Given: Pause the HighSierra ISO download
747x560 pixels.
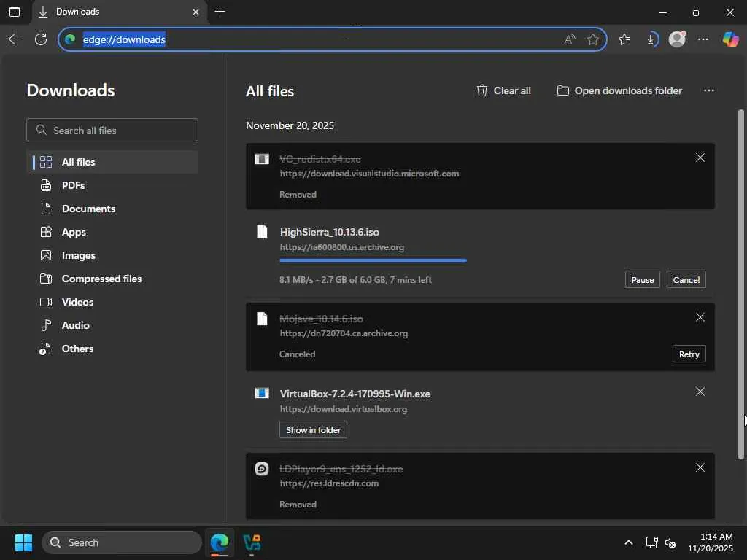Looking at the screenshot, I should pos(642,280).
